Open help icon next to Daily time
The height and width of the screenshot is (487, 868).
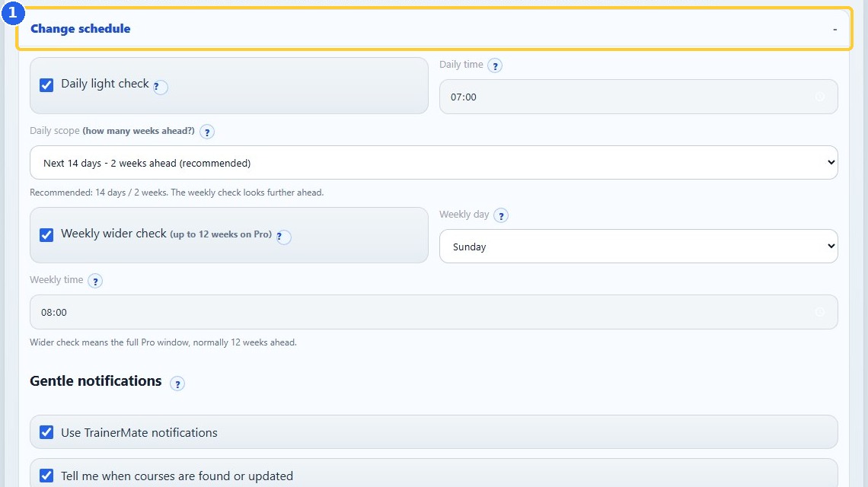[495, 66]
